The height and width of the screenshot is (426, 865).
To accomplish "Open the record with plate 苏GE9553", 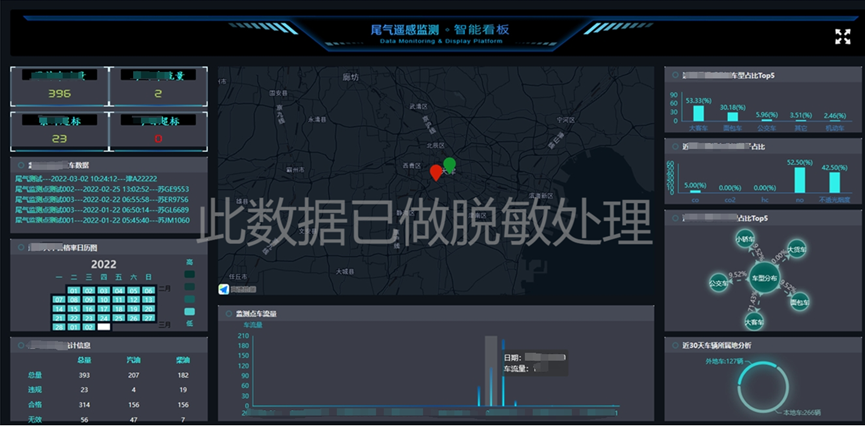I will 101,188.
